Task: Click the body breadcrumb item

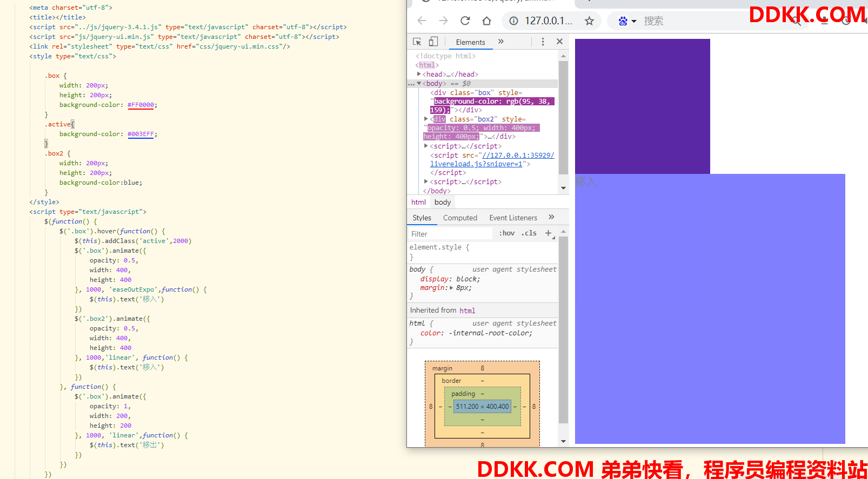Action: pos(442,202)
